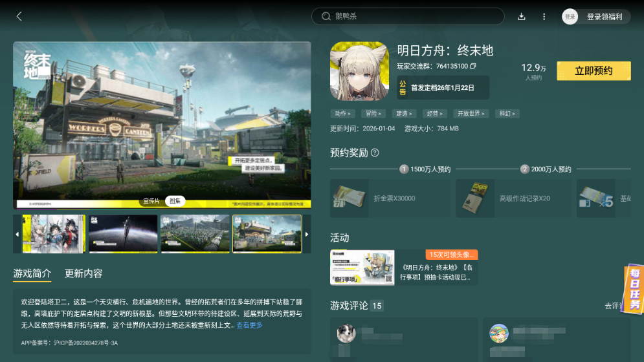The width and height of the screenshot is (644, 362).
Task: Switch gallery to 图集 image mode
Action: pyautogui.click(x=175, y=201)
